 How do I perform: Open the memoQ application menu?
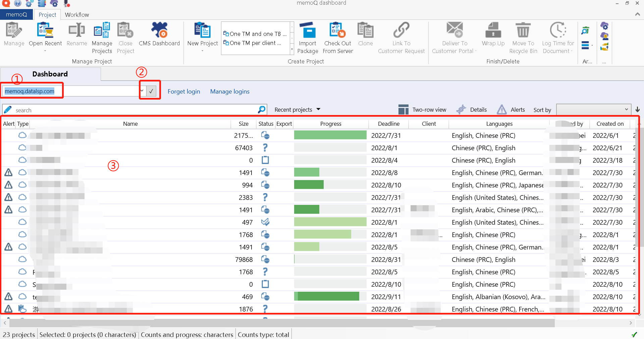point(16,14)
